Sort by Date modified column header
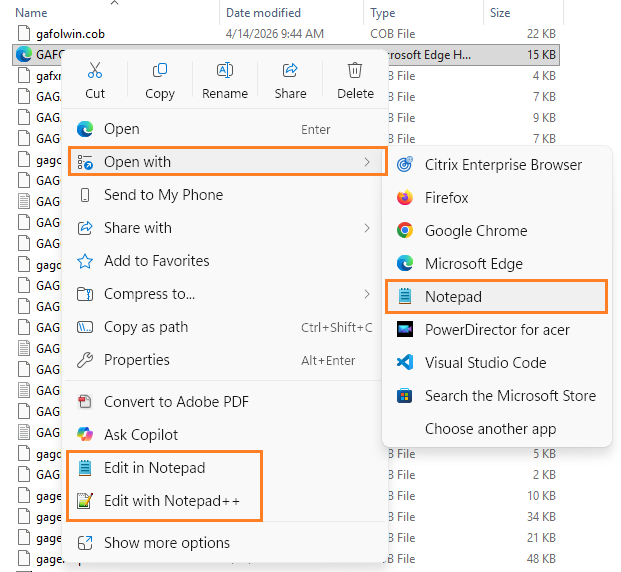 coord(263,13)
